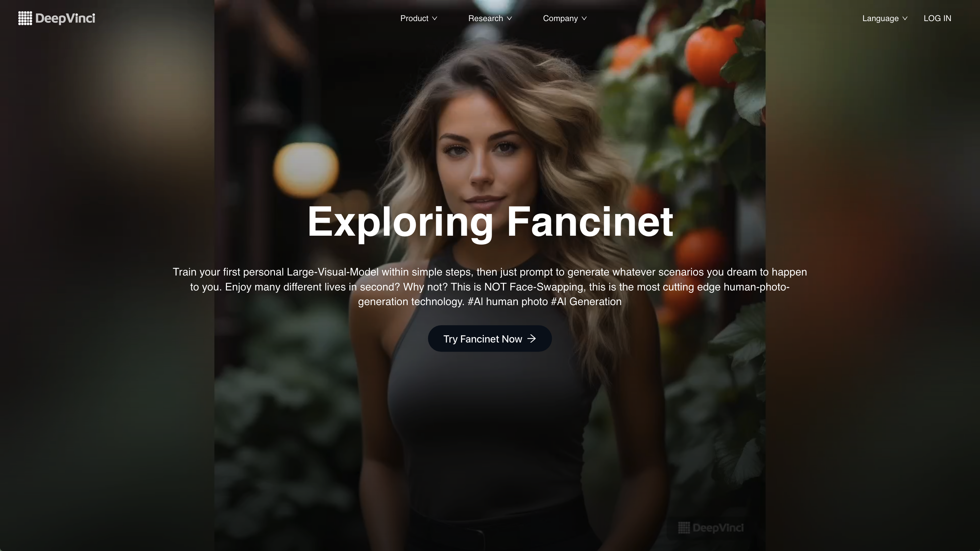Screen dimensions: 980x551
Task: Expand the chevron beside Company
Action: click(x=584, y=19)
